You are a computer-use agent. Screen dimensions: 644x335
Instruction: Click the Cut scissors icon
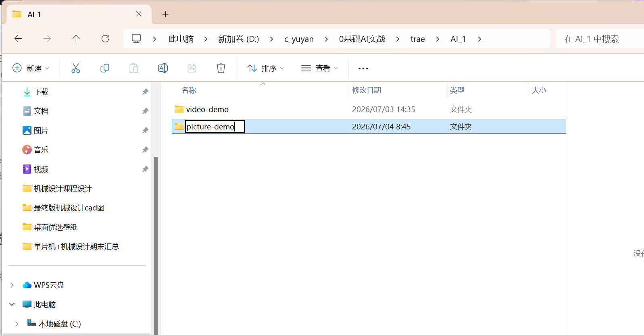[75, 68]
